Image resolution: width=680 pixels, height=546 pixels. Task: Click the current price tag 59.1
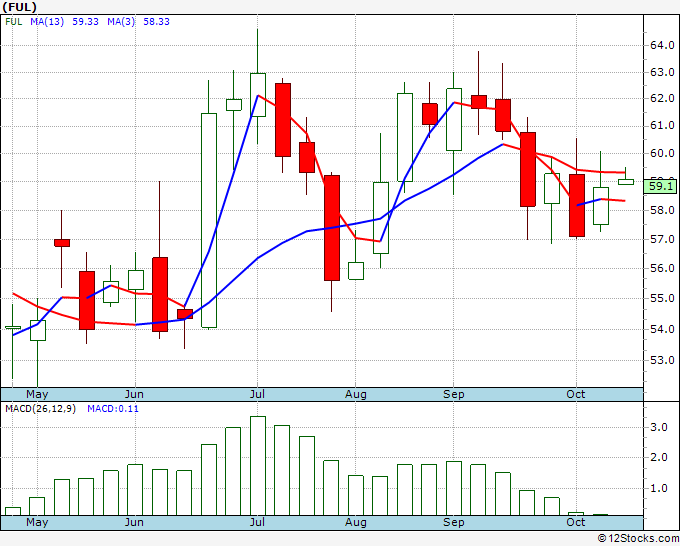660,186
